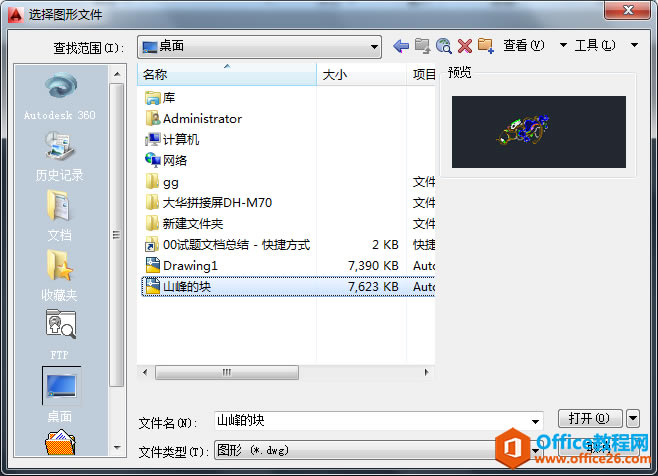Image resolution: width=658 pixels, height=476 pixels.
Task: Click the 00试题文档总结 shortcut icon
Action: click(152, 245)
